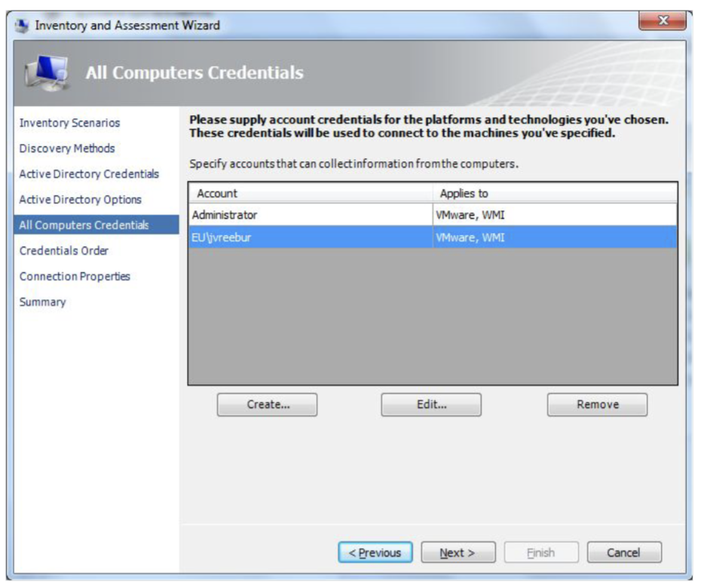
Task: Select Active Directory Credentials step
Action: [89, 174]
